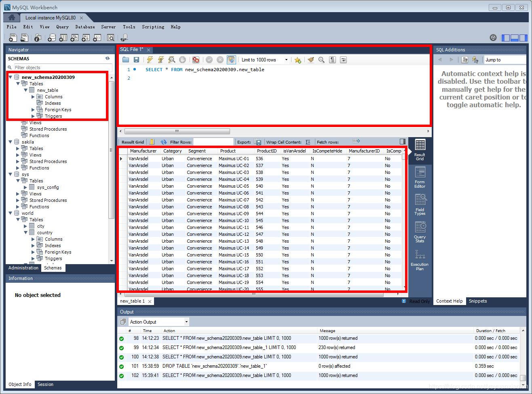Stop the executing query
This screenshot has width=532, height=394.
click(x=183, y=60)
